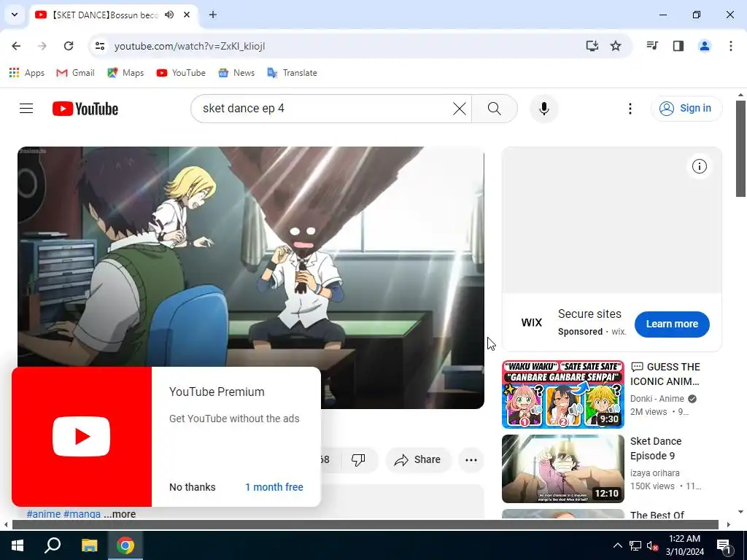The width and height of the screenshot is (747, 560).
Task: Click the address bar URL
Action: 190,46
